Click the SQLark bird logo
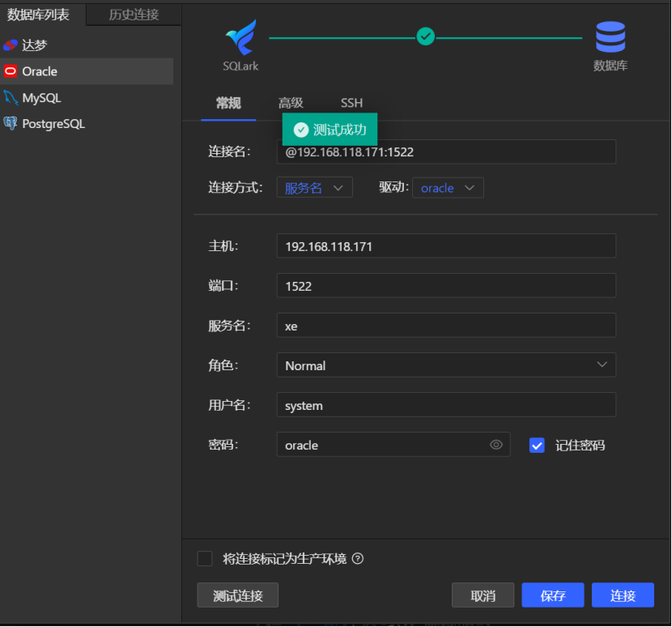 [241, 38]
